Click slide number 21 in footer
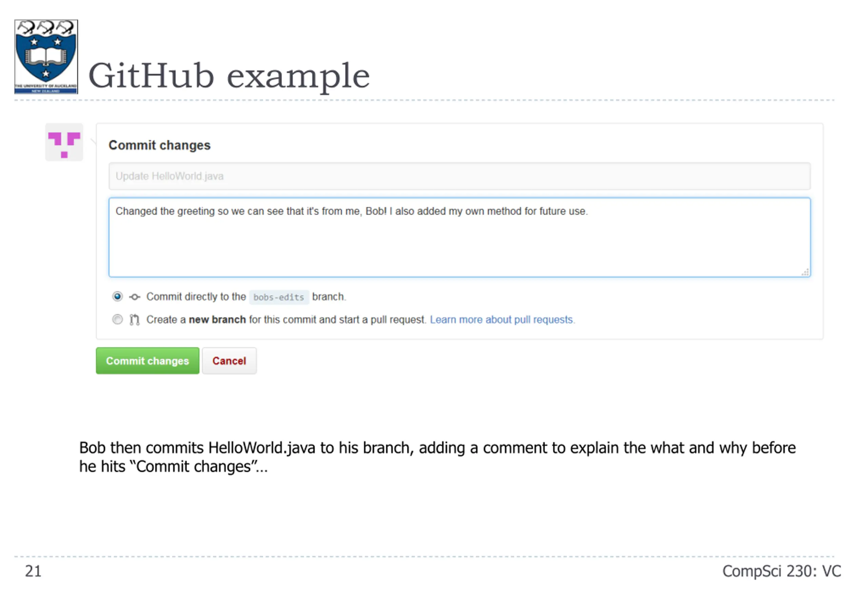 [33, 571]
